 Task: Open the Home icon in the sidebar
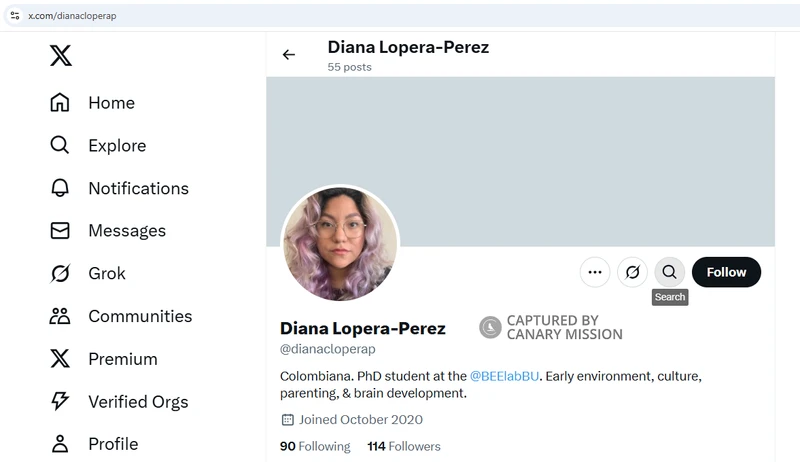click(60, 102)
